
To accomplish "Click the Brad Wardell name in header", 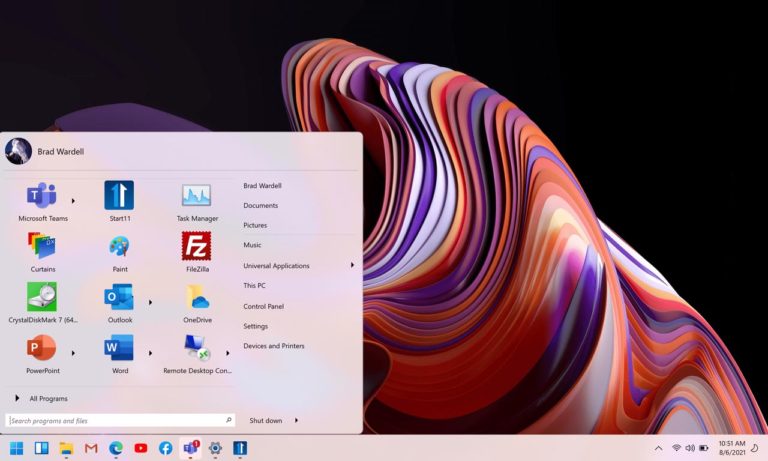I will (61, 151).
